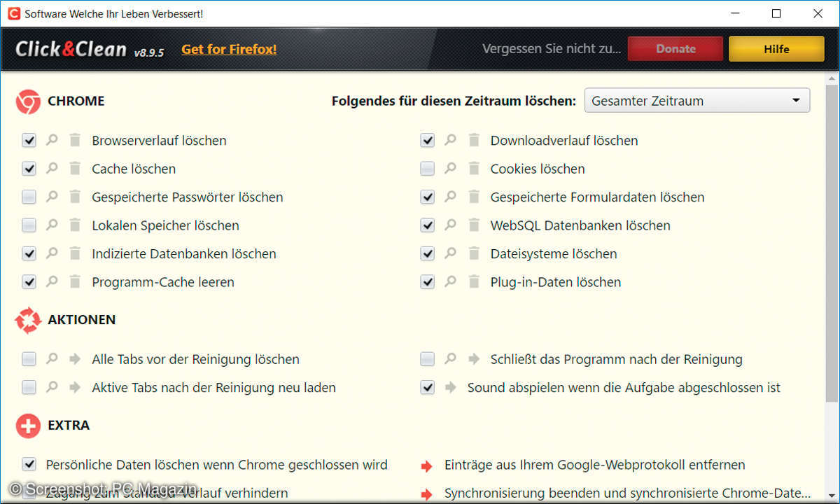Screen dimensions: 840x504
Task: Click the app icon in the title bar
Action: tap(13, 13)
